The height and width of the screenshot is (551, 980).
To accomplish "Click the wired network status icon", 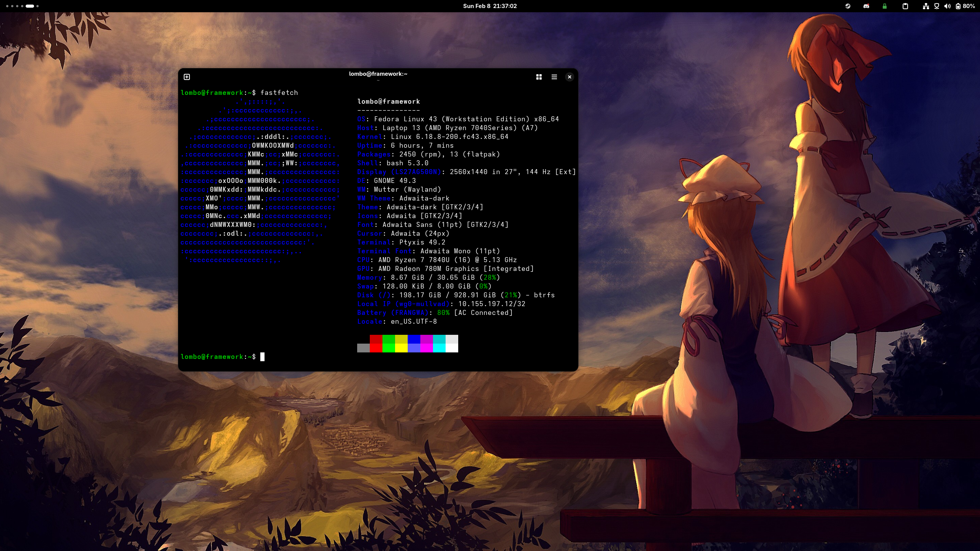I will pos(926,6).
